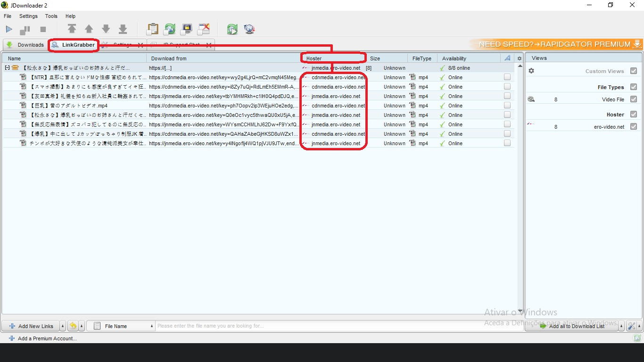Click the plus icon beside Add a Premium Account
This screenshot has height=362, width=644.
click(12, 338)
